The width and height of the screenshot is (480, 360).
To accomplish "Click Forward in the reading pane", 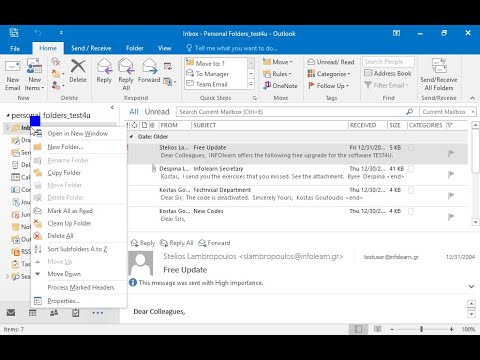I will pyautogui.click(x=214, y=243).
